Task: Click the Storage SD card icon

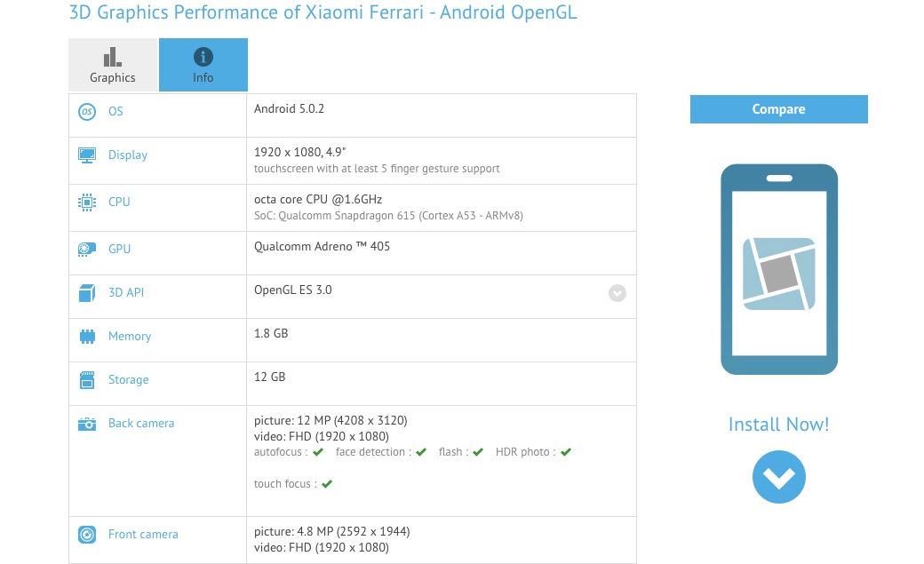Action: [87, 380]
